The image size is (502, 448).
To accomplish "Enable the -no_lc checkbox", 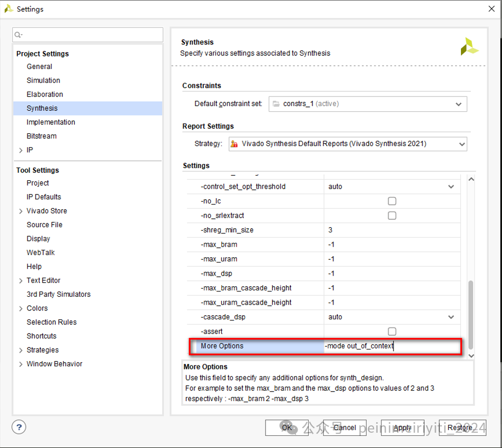I will coord(392,201).
